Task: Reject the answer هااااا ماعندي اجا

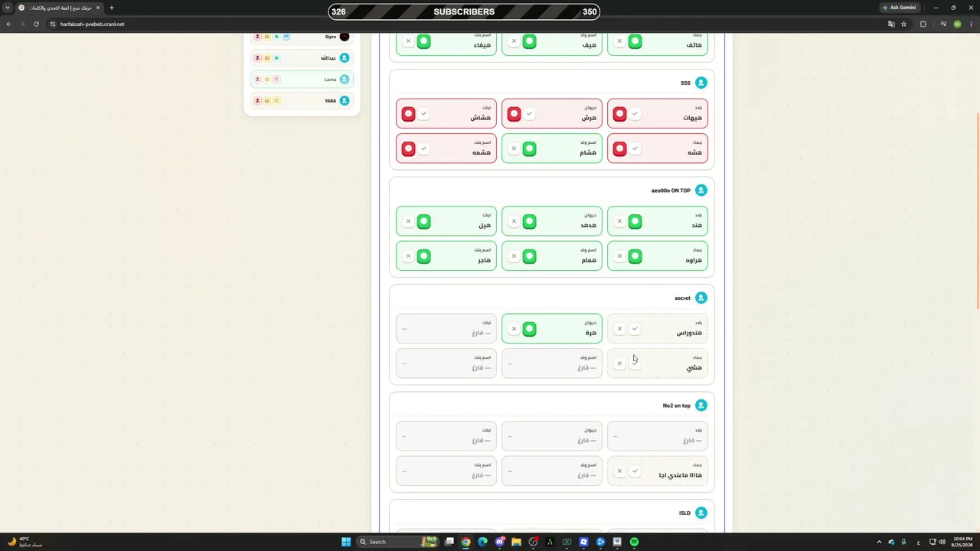Action: coord(619,471)
